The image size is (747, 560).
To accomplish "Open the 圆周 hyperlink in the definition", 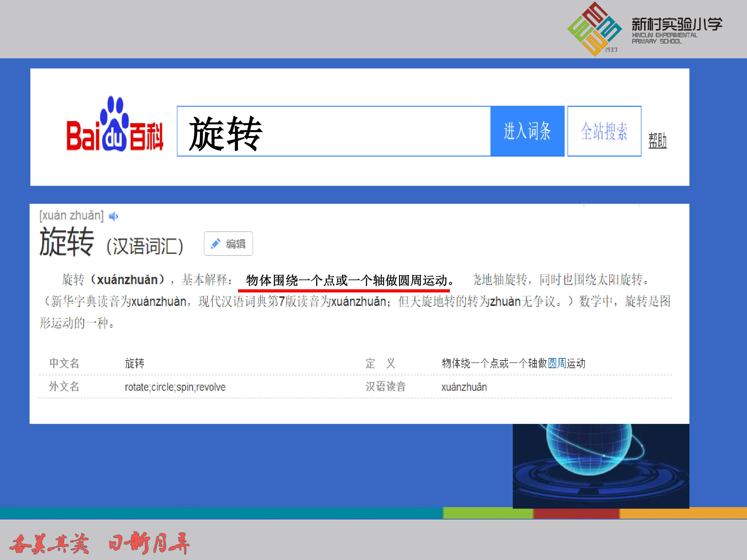I will coord(557,363).
